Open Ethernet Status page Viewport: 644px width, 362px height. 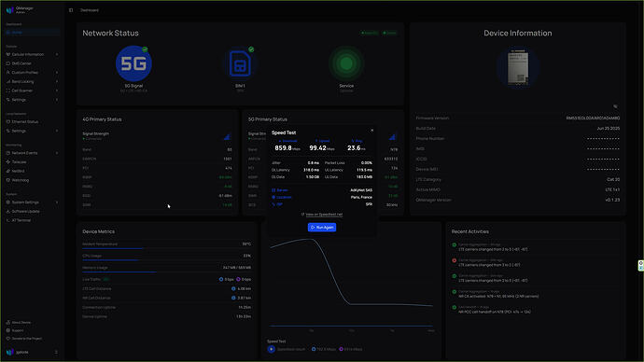click(x=32, y=121)
